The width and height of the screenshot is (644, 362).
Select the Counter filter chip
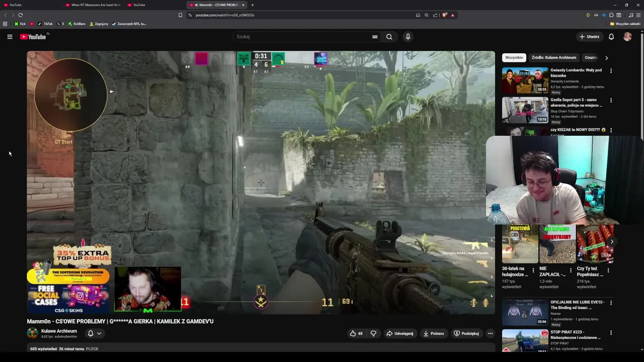pyautogui.click(x=591, y=58)
